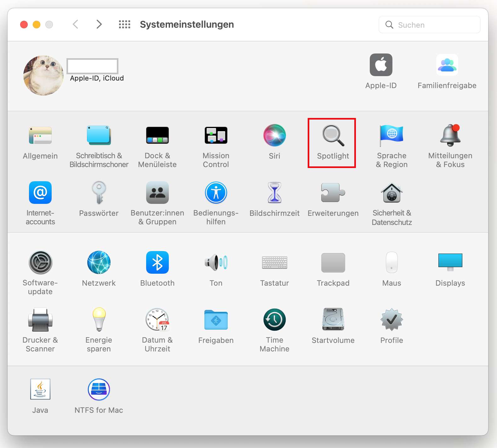Go forward with the right chevron
The width and height of the screenshot is (497, 448).
click(99, 24)
